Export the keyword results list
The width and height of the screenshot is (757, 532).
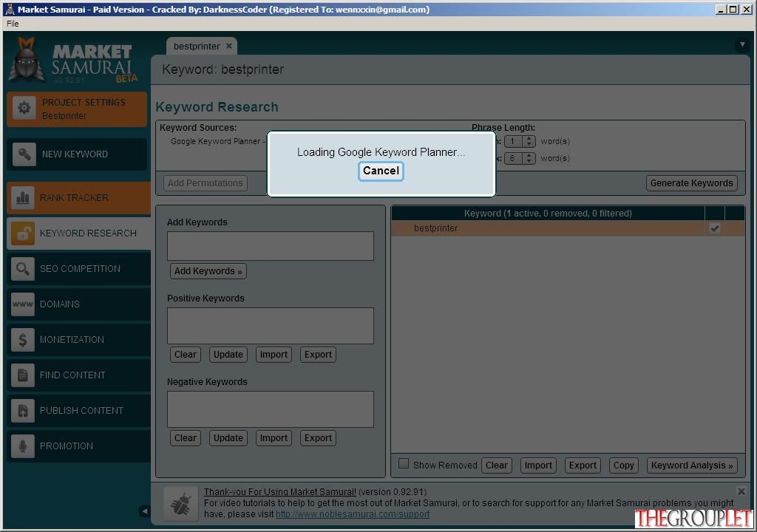[583, 465]
